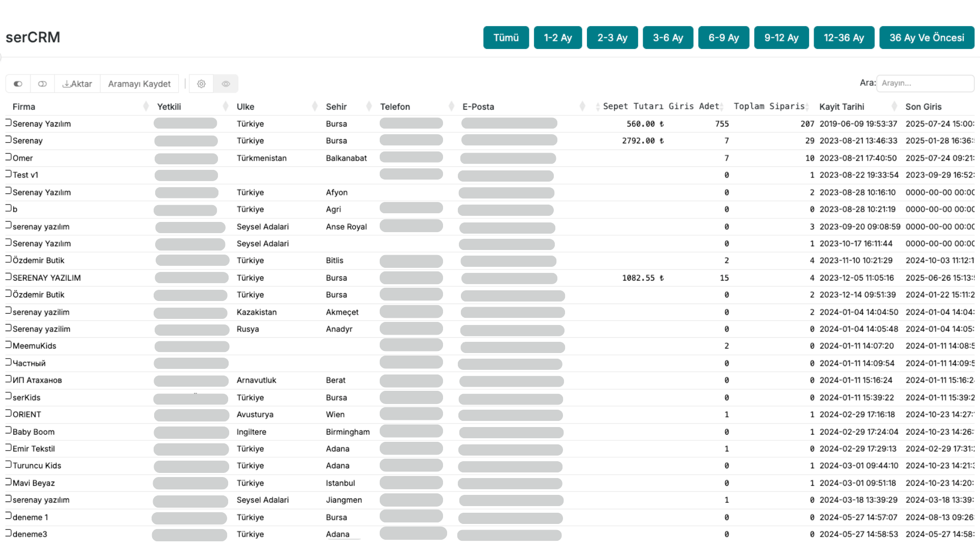Sort by Ulke column dropdown arrow
Screen dimensions: 980x551
pyautogui.click(x=314, y=106)
